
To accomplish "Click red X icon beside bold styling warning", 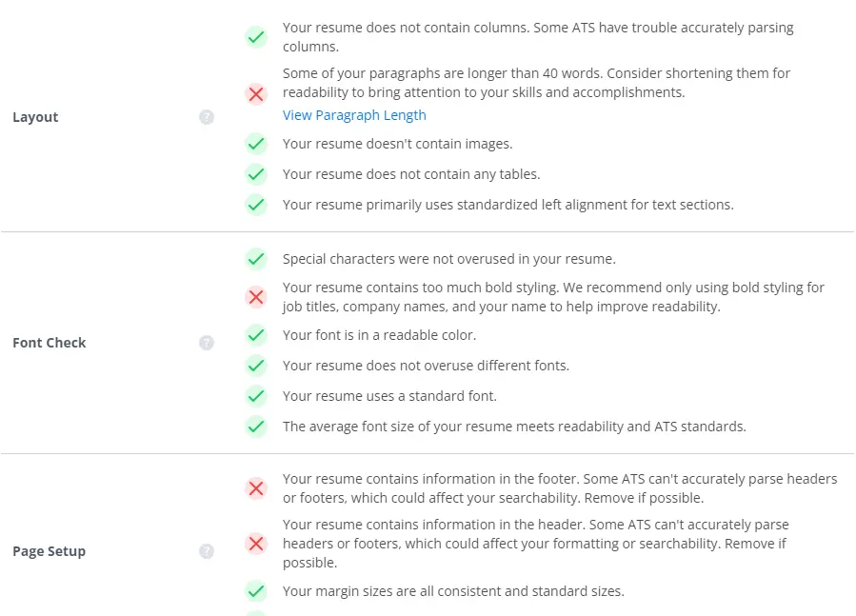I will [x=256, y=297].
